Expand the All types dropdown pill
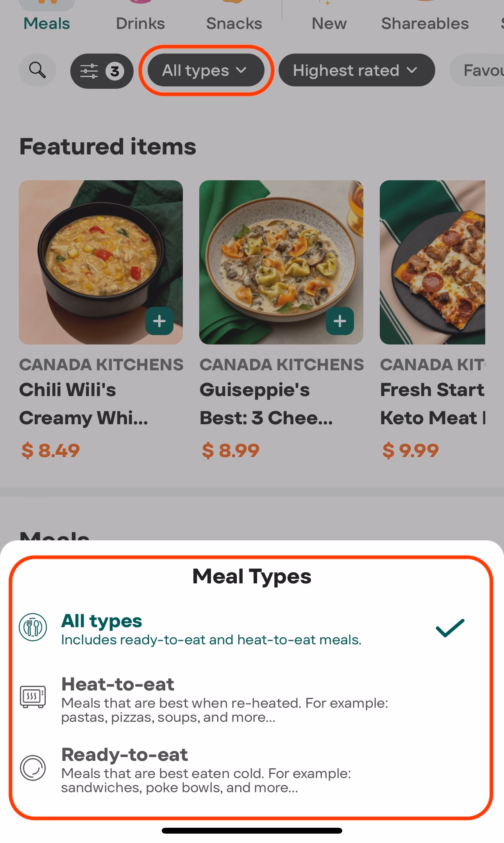504x843 pixels. point(206,70)
